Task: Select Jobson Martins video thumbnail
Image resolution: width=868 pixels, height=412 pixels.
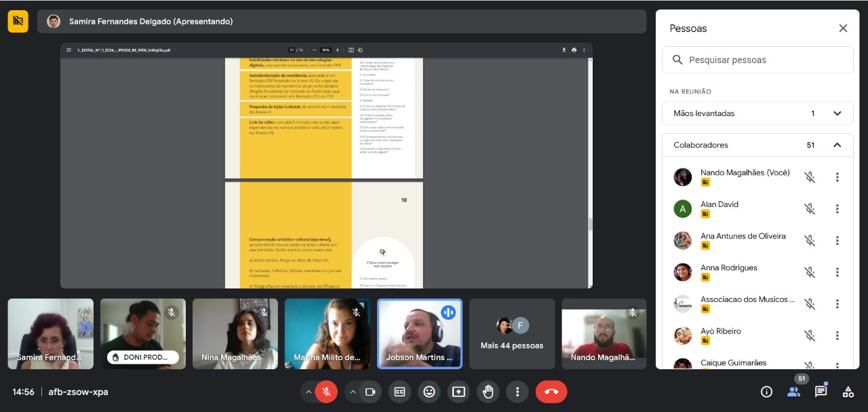Action: tap(419, 334)
